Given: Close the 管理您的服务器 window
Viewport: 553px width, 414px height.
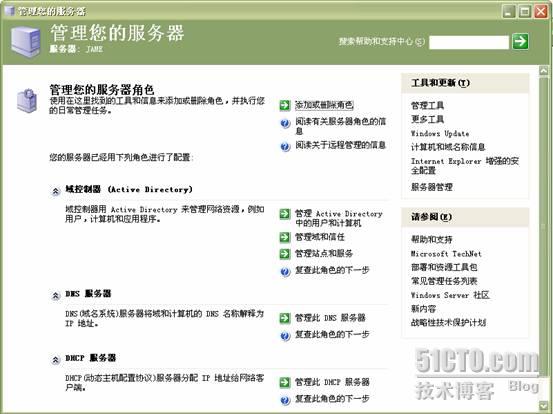Looking at the screenshot, I should point(541,11).
